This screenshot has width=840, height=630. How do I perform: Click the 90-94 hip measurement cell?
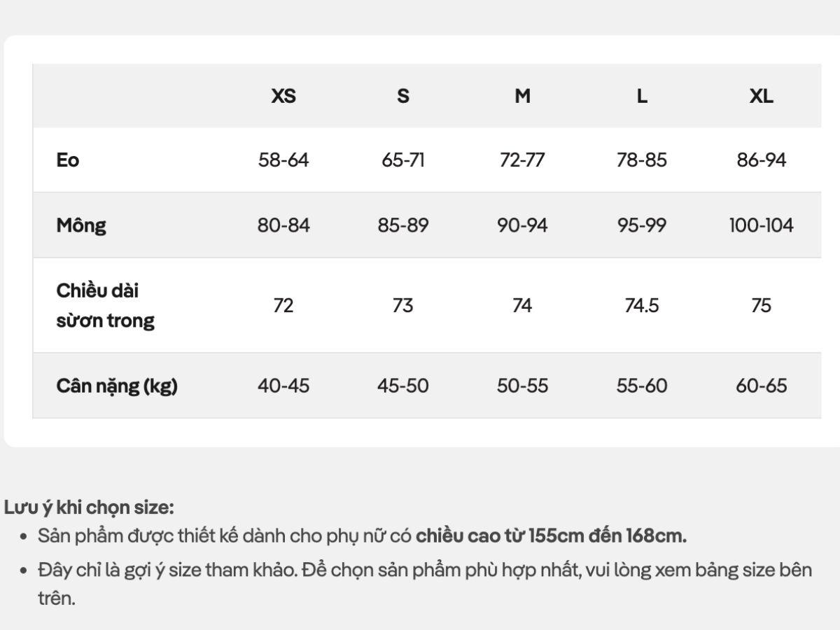click(522, 225)
